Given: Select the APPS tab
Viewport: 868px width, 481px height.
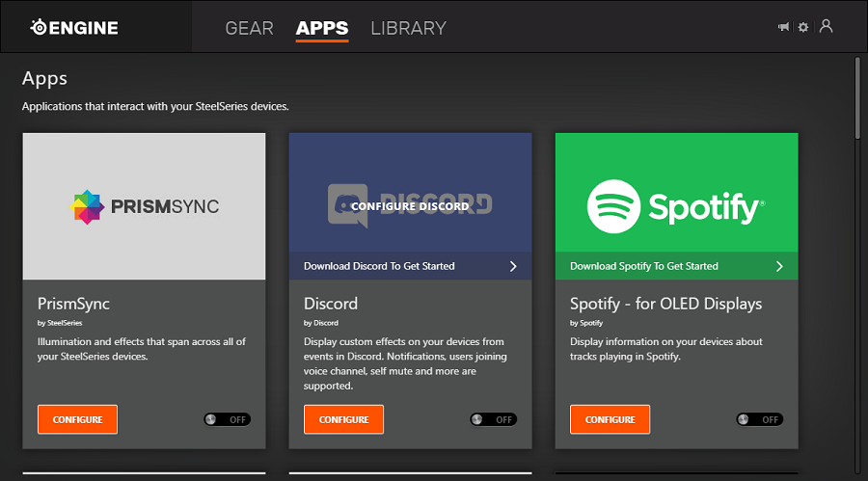Looking at the screenshot, I should coord(322,28).
